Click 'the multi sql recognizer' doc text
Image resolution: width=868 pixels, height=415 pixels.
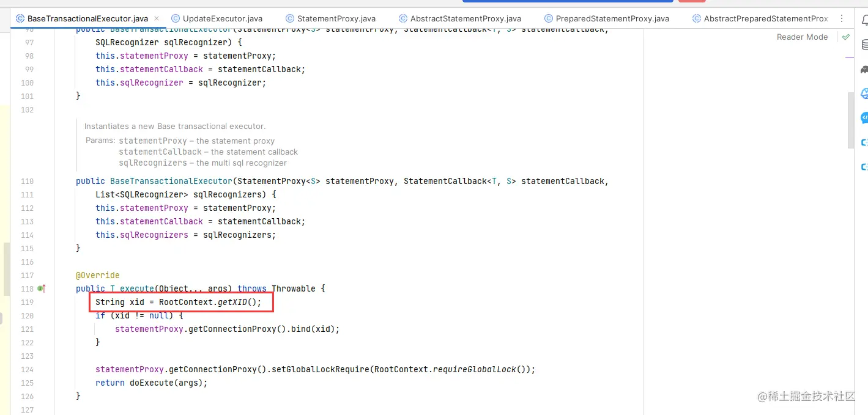tap(242, 163)
